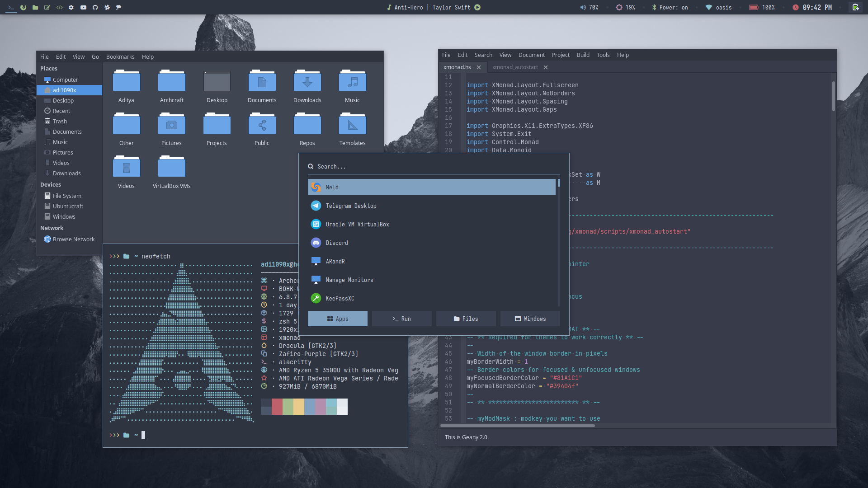
Task: Launch Telegram Desktop from the app list
Action: click(351, 206)
